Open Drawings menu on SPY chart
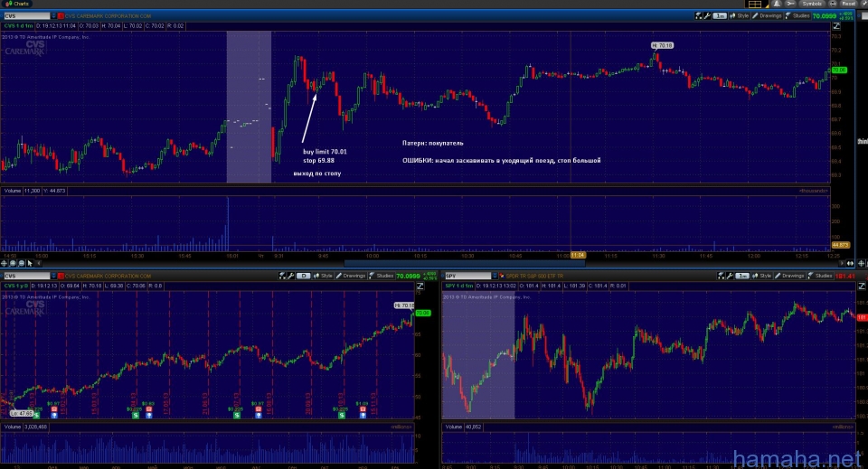This screenshot has width=868, height=469. (789, 276)
